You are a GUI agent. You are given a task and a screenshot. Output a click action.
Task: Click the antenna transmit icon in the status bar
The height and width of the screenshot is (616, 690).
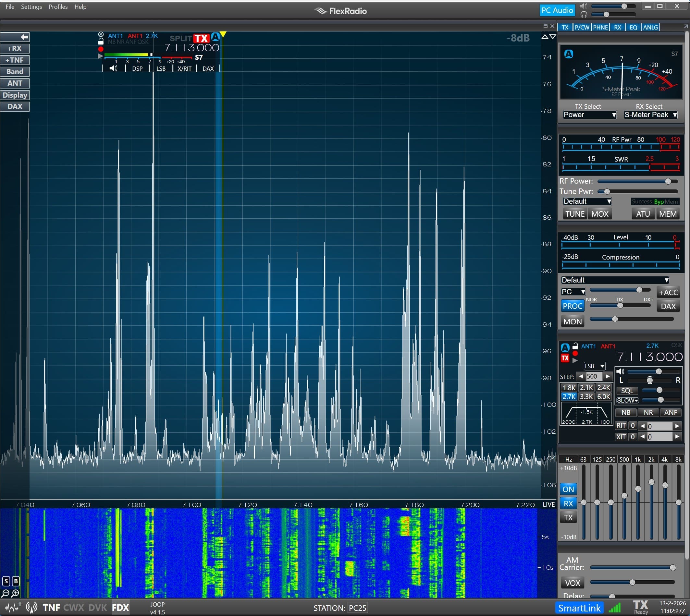[31, 607]
